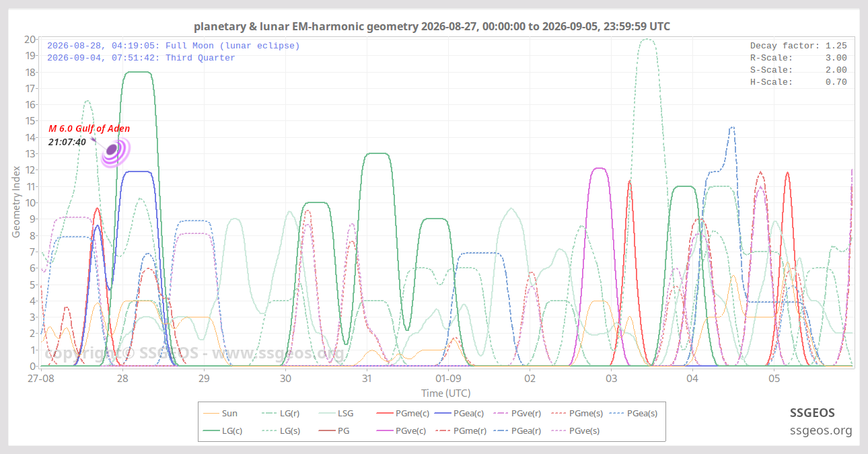Click the 02 date tick label
The height and width of the screenshot is (454, 868).
click(x=530, y=379)
